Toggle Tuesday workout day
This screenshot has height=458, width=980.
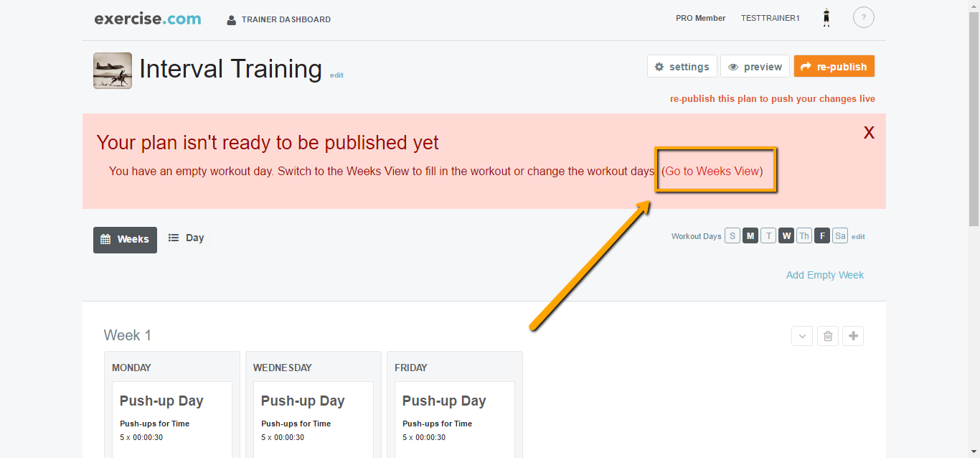768,235
